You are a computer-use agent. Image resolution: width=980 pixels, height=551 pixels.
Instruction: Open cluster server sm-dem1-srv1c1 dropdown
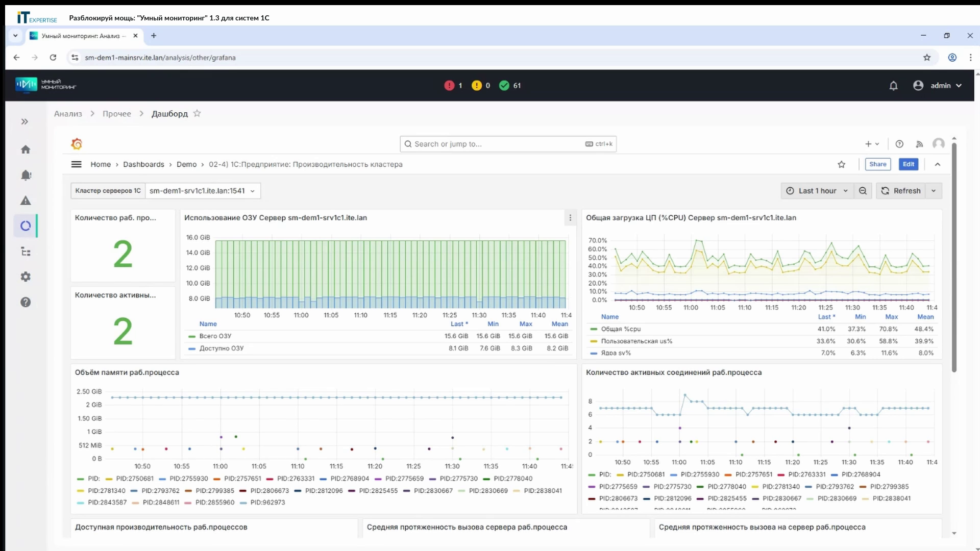point(203,191)
